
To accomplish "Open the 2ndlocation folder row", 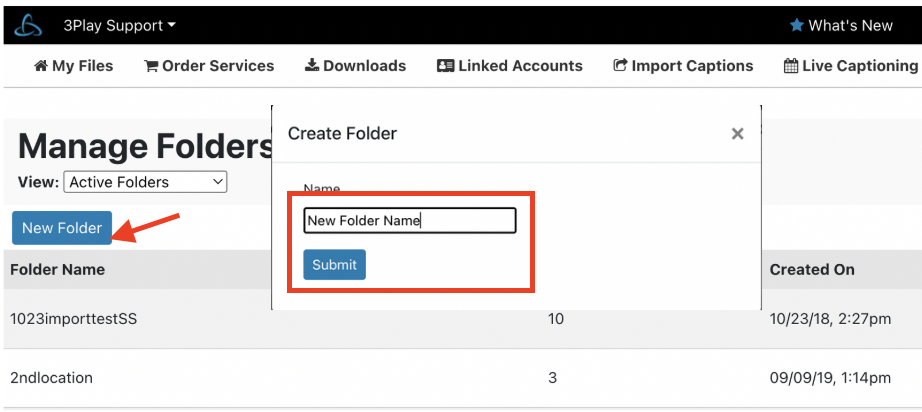I will [x=461, y=378].
